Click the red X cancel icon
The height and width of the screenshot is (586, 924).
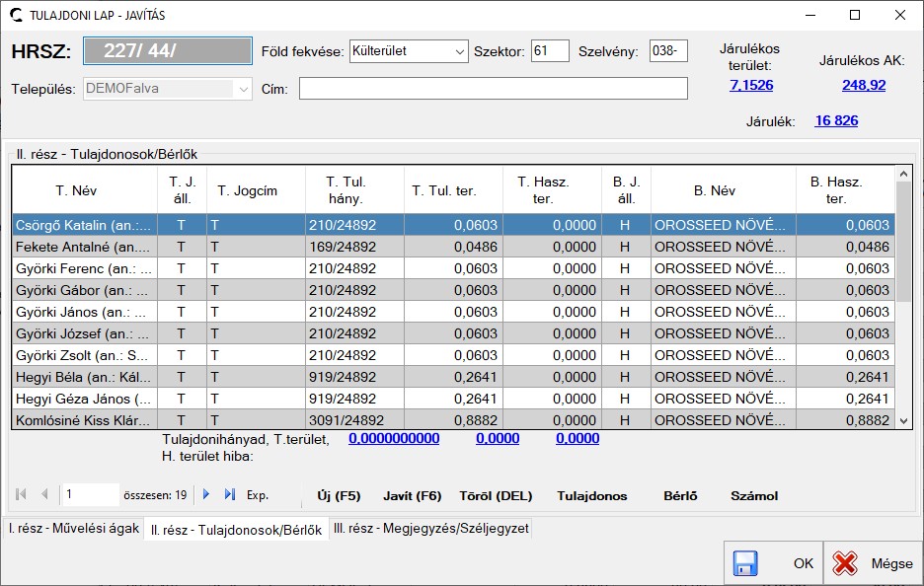[x=845, y=563]
